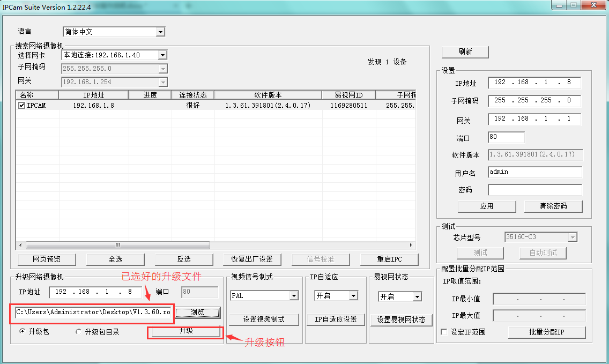Select the 升级包 radio button
The width and height of the screenshot is (609, 364).
coord(23,332)
